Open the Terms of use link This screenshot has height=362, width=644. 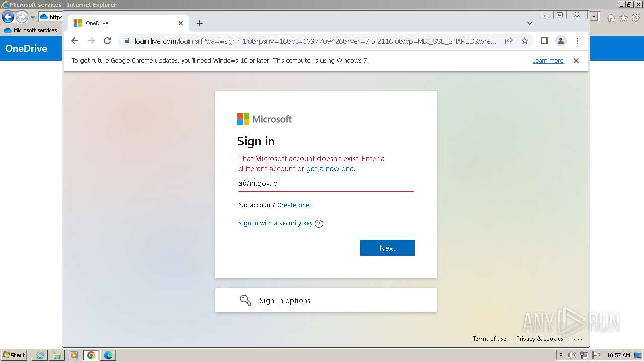pos(490,339)
